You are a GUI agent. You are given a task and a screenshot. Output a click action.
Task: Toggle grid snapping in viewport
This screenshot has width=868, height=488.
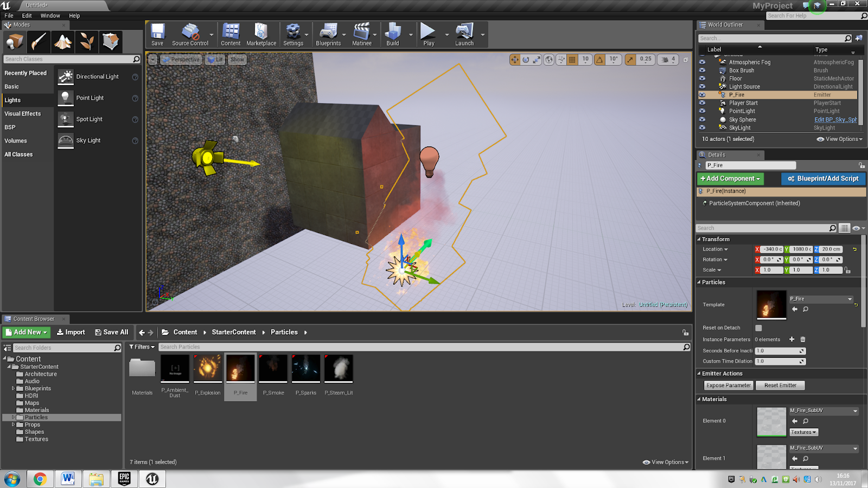[572, 60]
